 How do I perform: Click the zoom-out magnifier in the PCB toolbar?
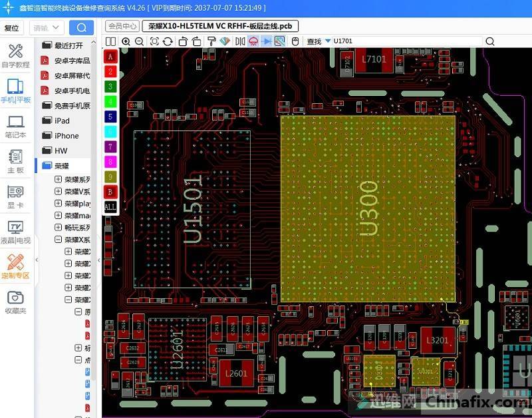pyautogui.click(x=140, y=41)
